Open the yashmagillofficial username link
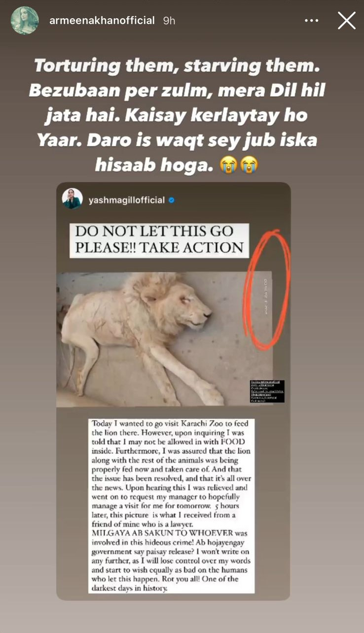The height and width of the screenshot is (633, 364). (127, 200)
